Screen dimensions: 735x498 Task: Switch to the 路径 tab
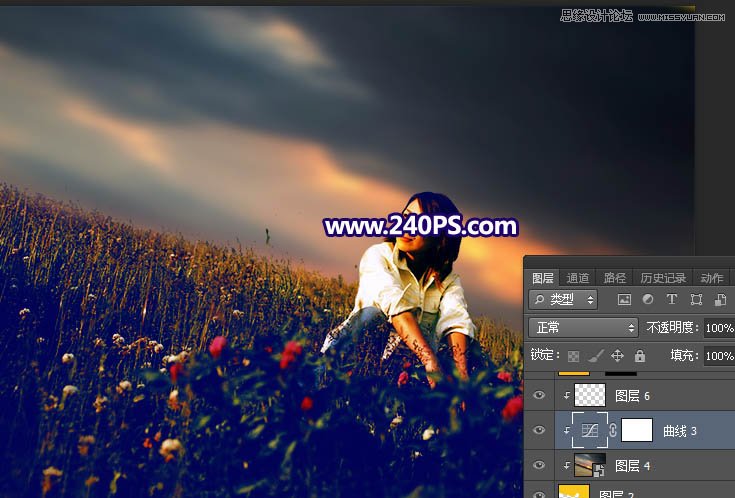click(x=615, y=278)
